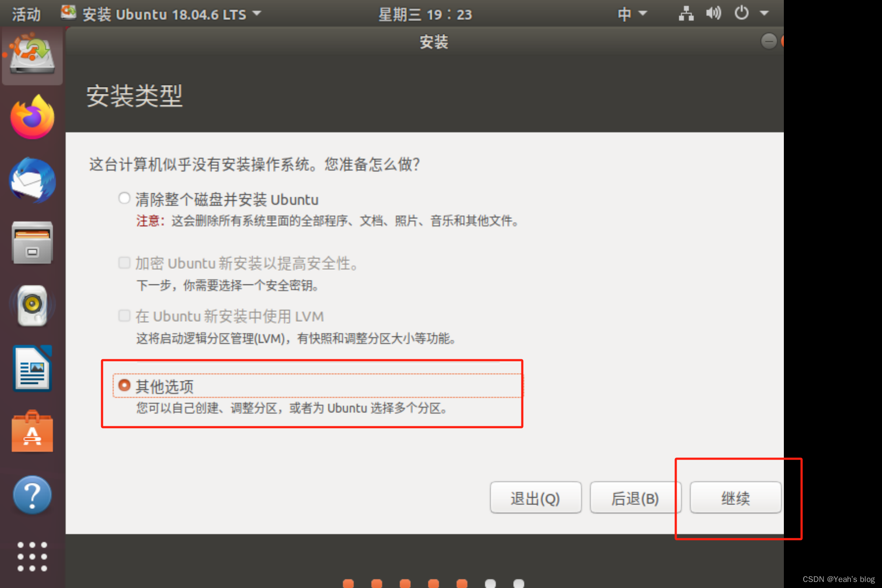Screen dimensions: 882x588
Task: Open the 安装 Ubuntu 18.04.6 LTS app menu
Action: click(161, 14)
